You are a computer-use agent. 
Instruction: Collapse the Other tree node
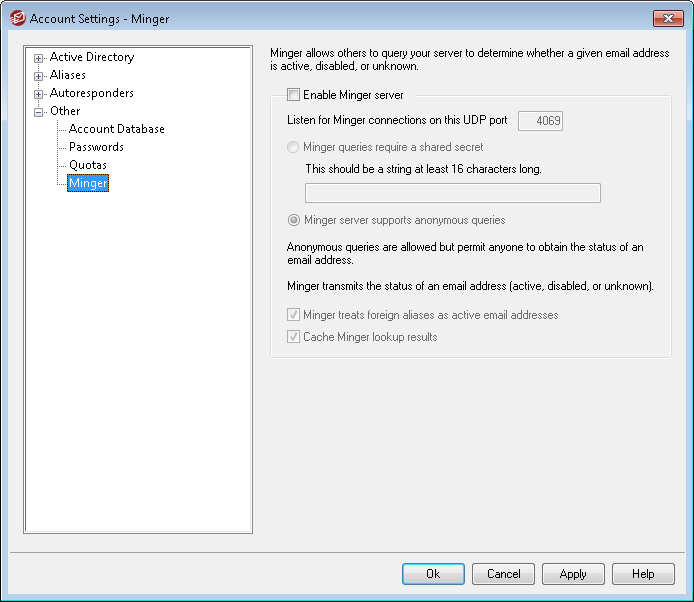39,112
